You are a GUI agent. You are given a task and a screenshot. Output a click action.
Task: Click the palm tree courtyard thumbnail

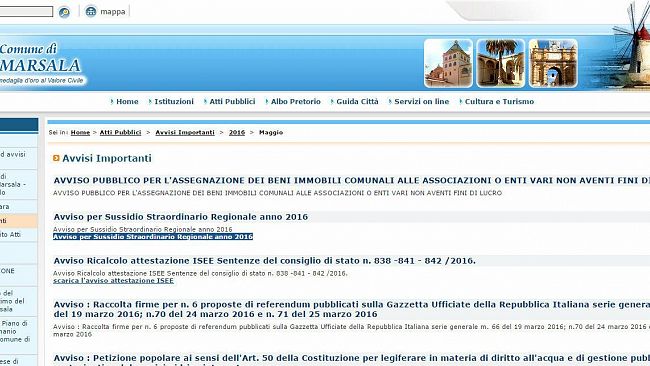[x=501, y=63]
